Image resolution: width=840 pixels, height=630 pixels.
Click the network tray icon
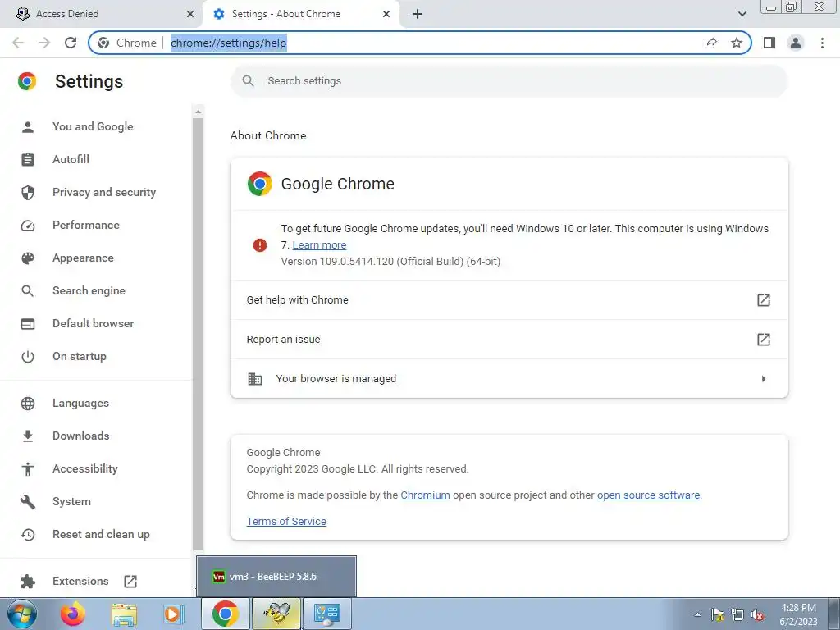(x=737, y=614)
